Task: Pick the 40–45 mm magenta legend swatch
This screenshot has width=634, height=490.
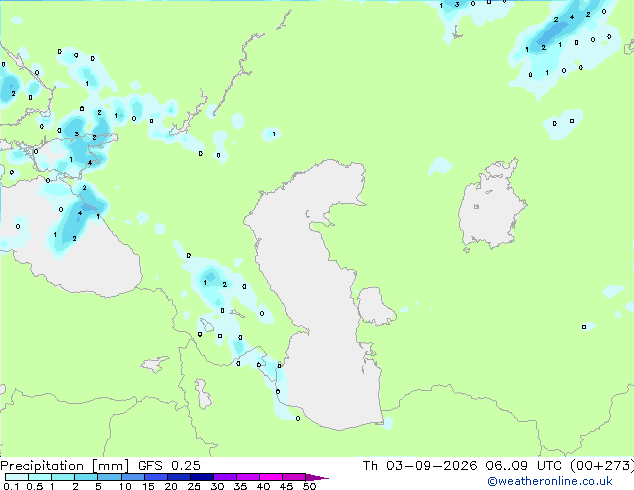Action: [271, 477]
